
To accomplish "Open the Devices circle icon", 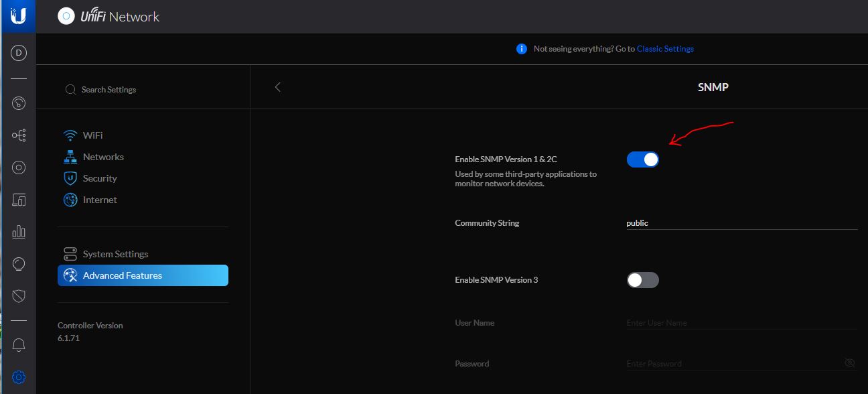I will pyautogui.click(x=19, y=168).
